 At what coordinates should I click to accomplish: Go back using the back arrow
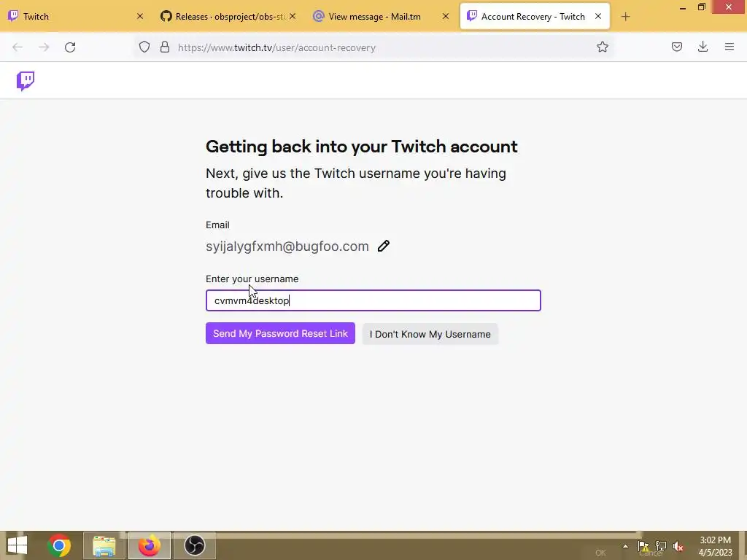click(18, 47)
